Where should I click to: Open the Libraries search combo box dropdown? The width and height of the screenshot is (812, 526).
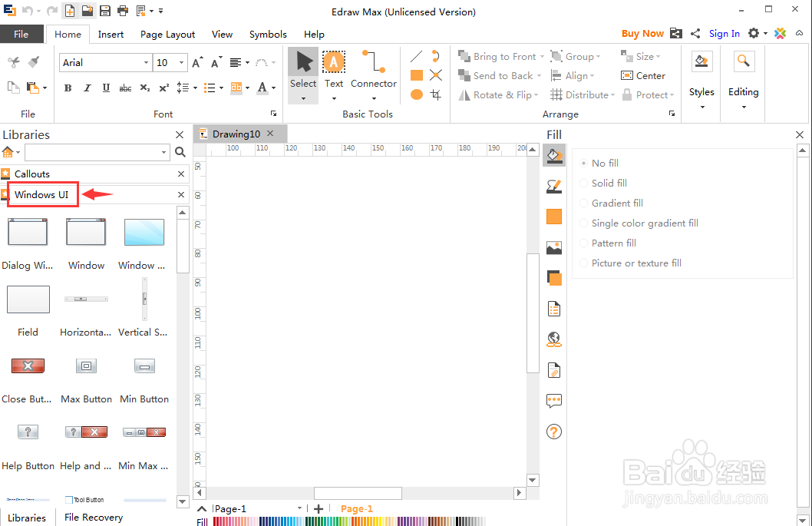point(163,152)
